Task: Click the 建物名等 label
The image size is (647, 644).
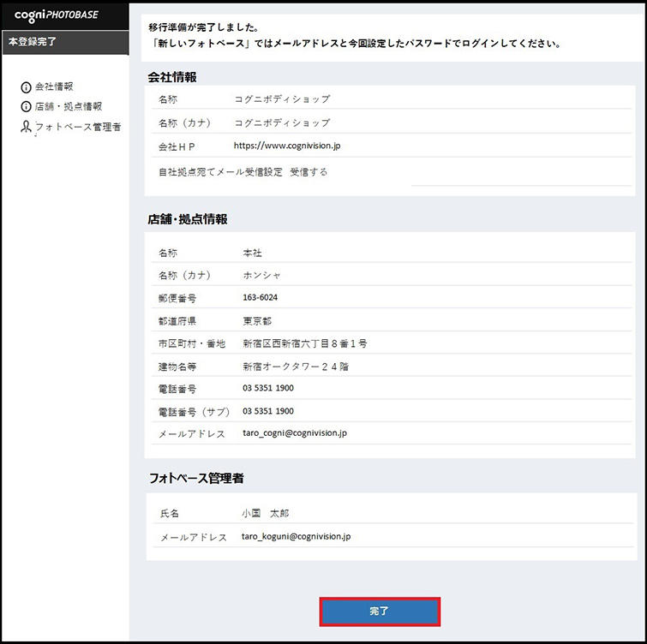Action: pos(177,367)
